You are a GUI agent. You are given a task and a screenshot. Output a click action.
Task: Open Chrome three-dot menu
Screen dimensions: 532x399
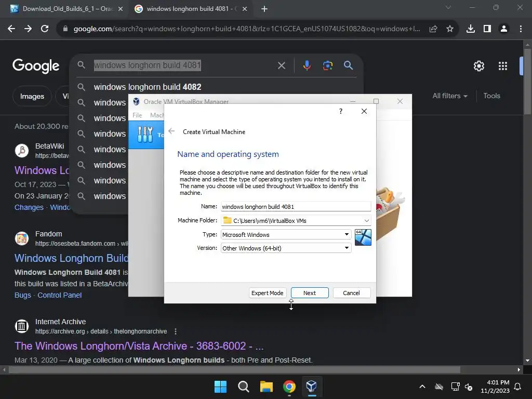(x=521, y=29)
